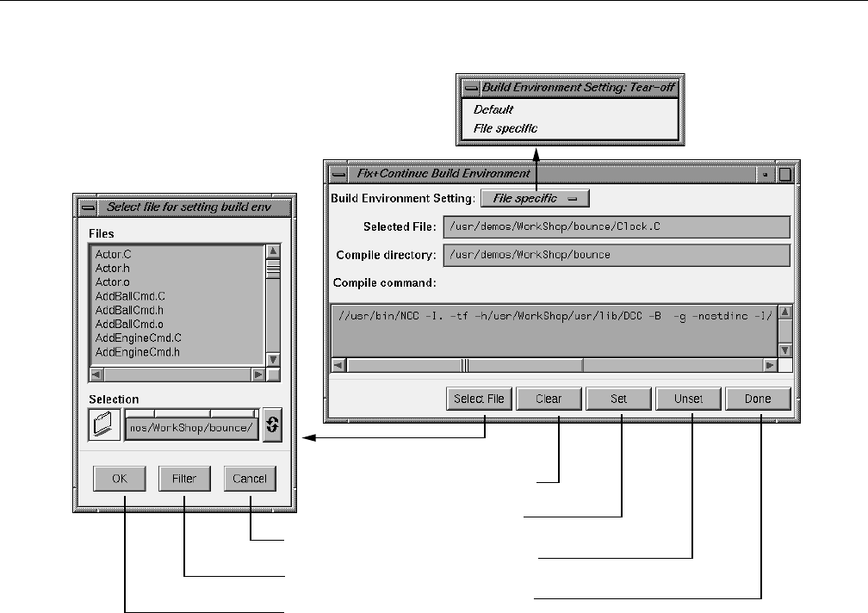Open window menu of Fix+Continue Build Environment
The width and height of the screenshot is (868, 613).
tap(338, 174)
